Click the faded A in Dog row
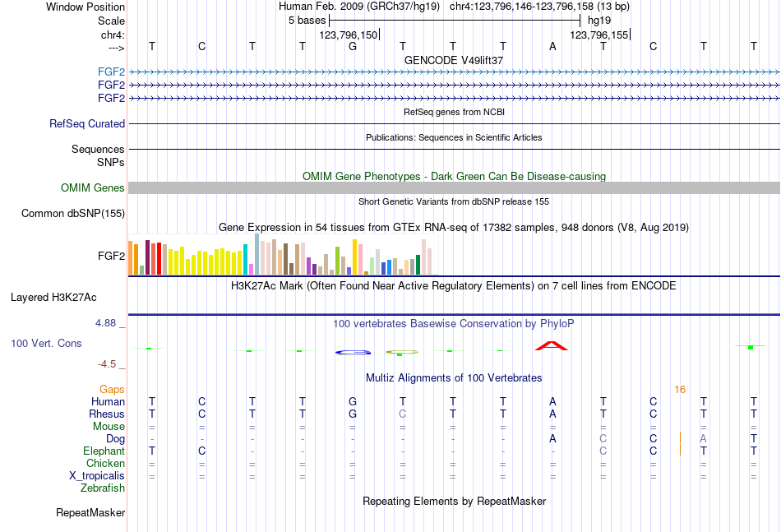 (x=703, y=439)
